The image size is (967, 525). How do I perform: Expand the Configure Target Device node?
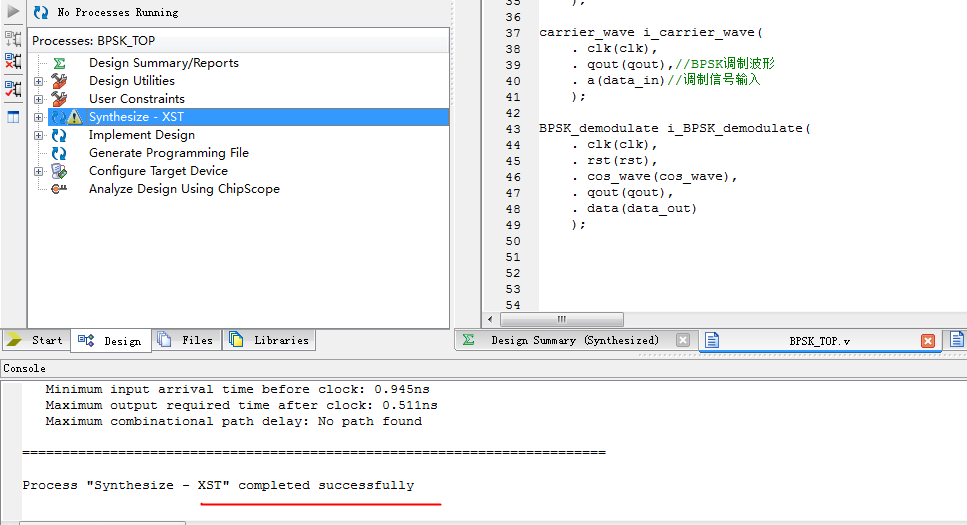click(x=38, y=171)
